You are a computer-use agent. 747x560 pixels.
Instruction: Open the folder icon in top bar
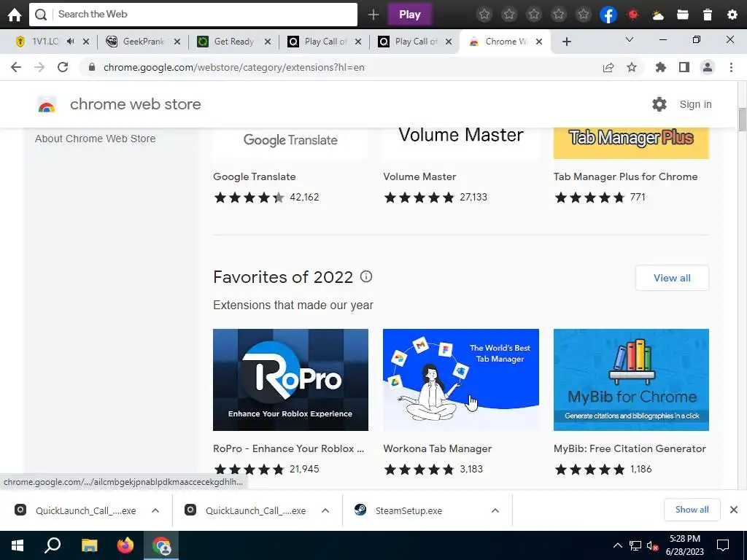pos(683,15)
